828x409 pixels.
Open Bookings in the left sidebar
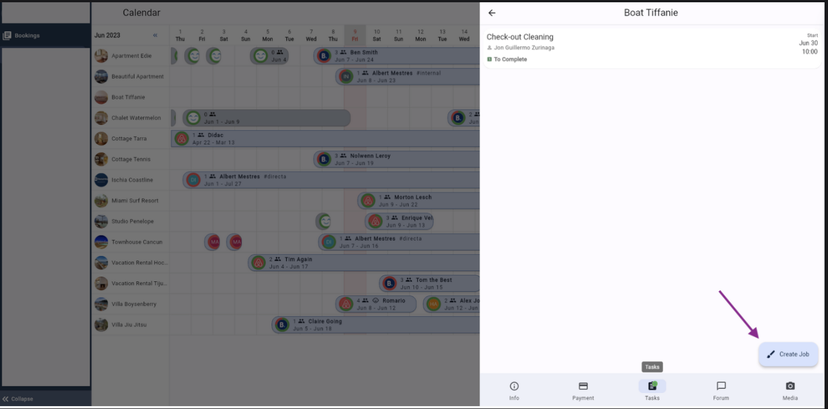click(45, 36)
